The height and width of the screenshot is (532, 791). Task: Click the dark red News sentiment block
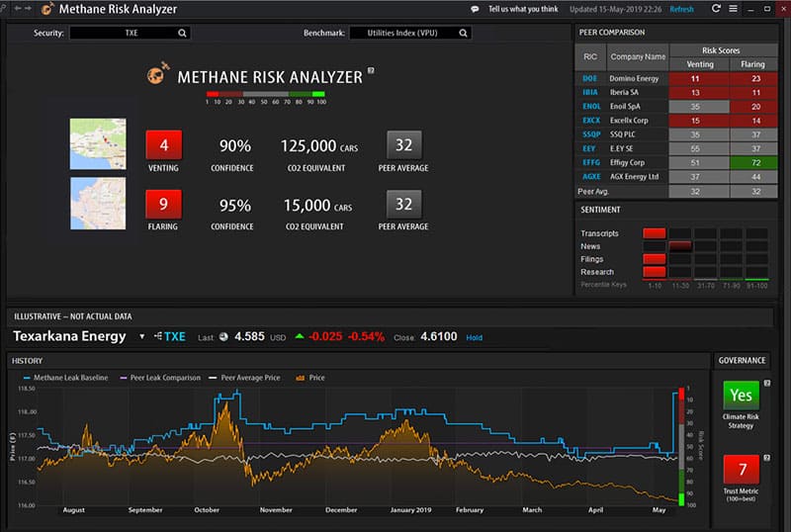[680, 246]
